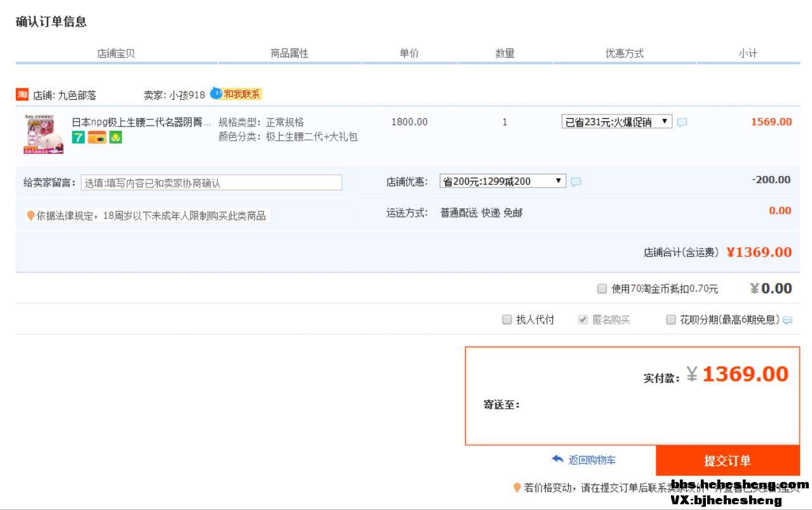The width and height of the screenshot is (812, 510).
Task: Click the blue Wangwang chat icon
Action: pyautogui.click(x=216, y=93)
